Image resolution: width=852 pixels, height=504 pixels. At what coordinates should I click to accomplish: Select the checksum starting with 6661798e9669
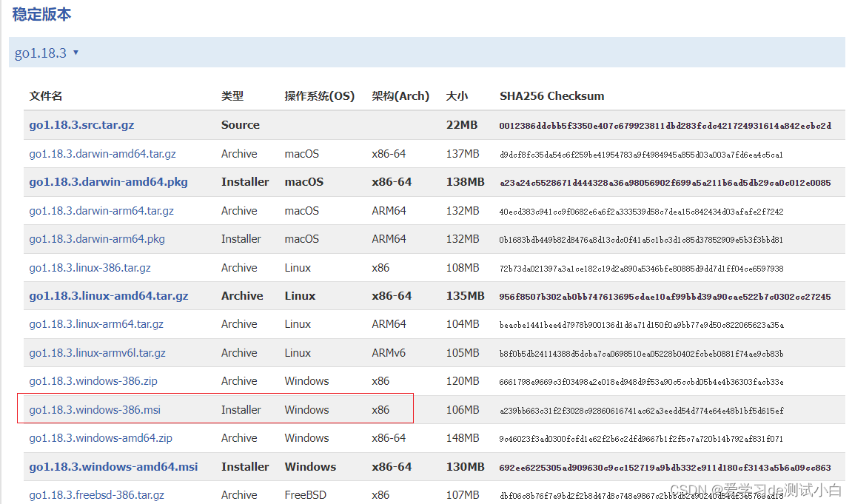pos(642,383)
